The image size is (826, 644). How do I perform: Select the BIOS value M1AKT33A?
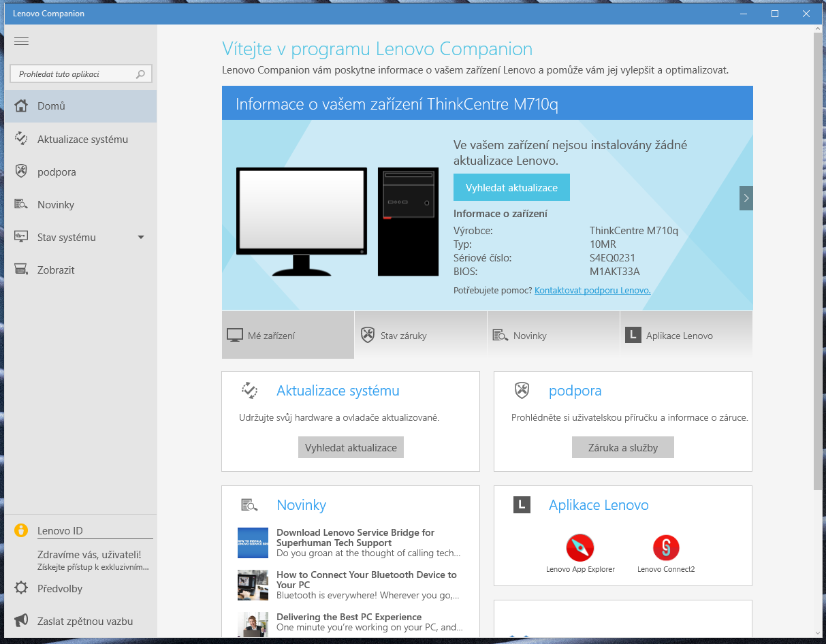click(x=614, y=272)
